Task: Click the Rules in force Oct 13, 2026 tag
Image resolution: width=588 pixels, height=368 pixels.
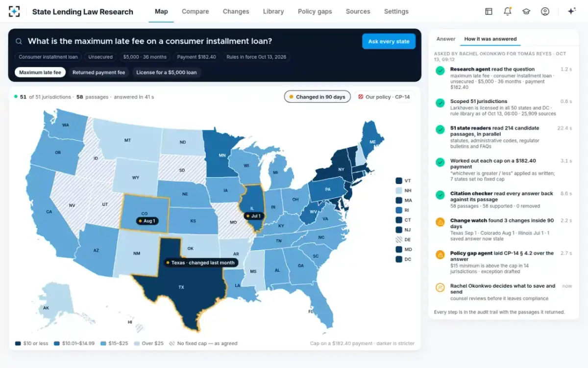Action: [x=256, y=57]
